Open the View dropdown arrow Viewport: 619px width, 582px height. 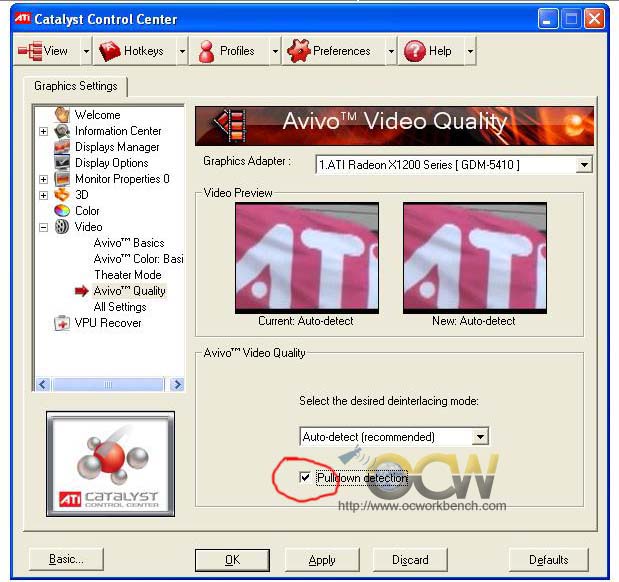tap(86, 51)
